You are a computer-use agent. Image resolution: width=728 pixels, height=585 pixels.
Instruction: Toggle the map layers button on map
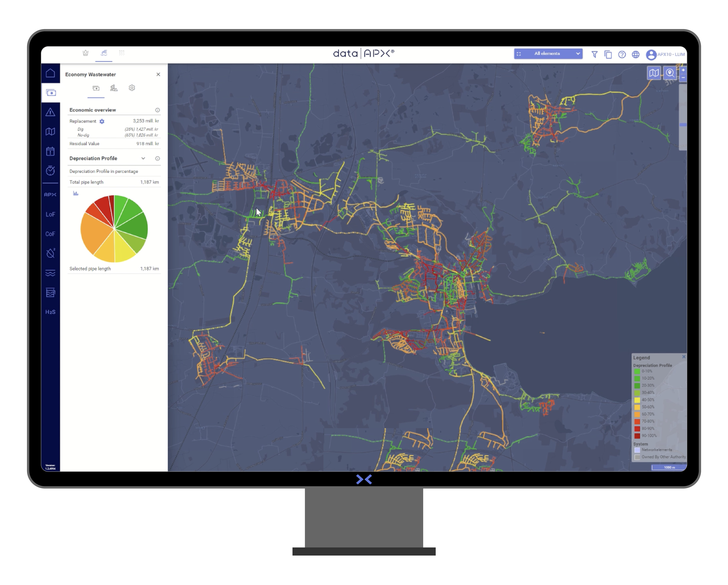[x=654, y=73]
